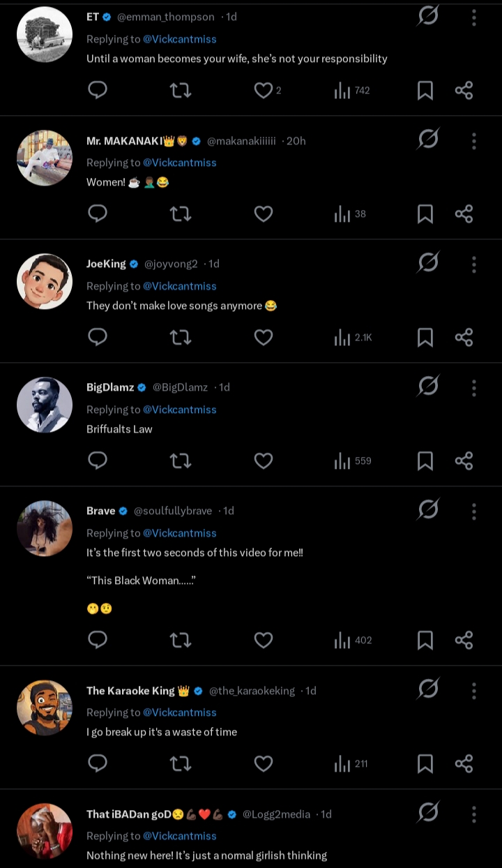The image size is (502, 868).
Task: Share BigDlamz's "Briffualts Law" reply
Action: coord(464,461)
